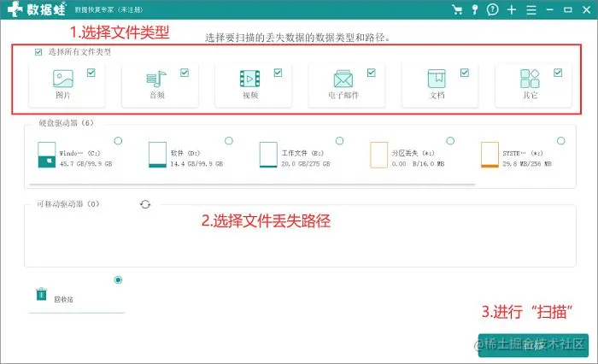598x364 pixels.
Task: Click the 29.8 MB/256 MB size text
Action: click(x=527, y=164)
